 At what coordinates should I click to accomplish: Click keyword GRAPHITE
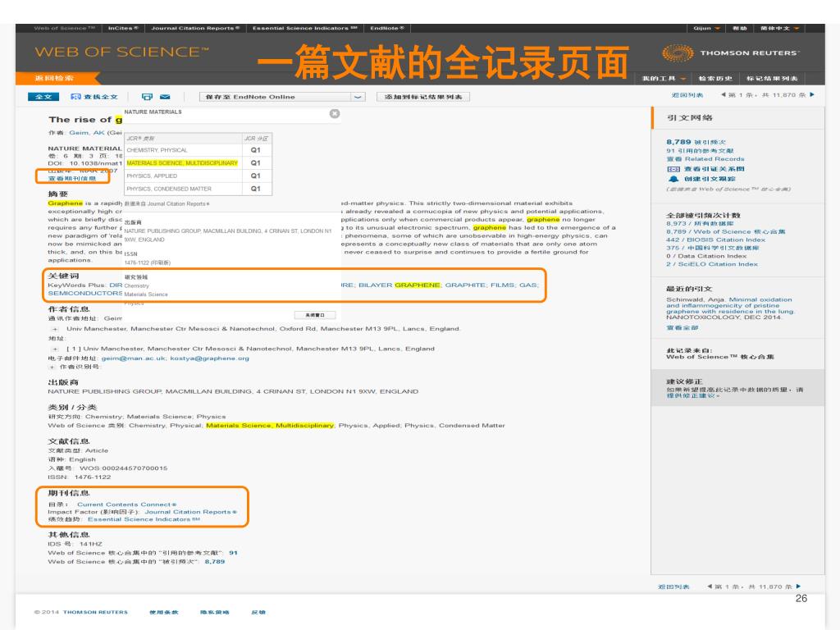[466, 285]
